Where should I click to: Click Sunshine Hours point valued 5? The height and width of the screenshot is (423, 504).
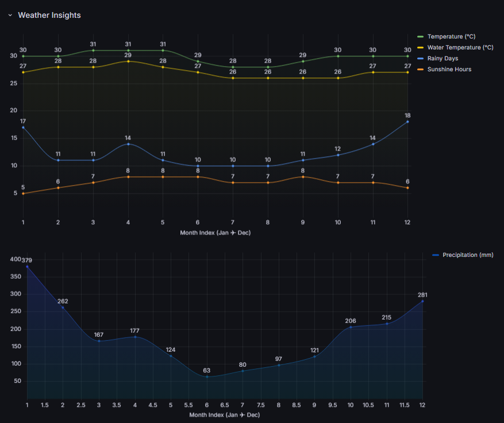pyautogui.click(x=23, y=194)
